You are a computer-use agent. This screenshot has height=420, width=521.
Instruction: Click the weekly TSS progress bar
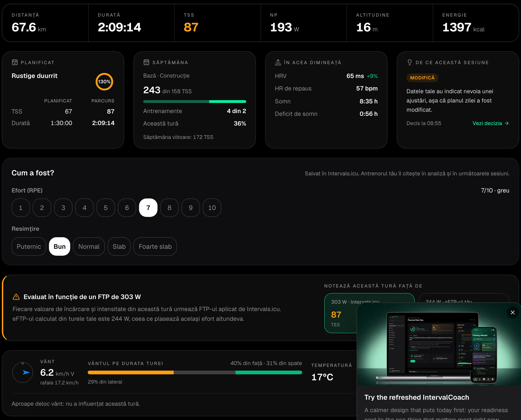pyautogui.click(x=195, y=102)
